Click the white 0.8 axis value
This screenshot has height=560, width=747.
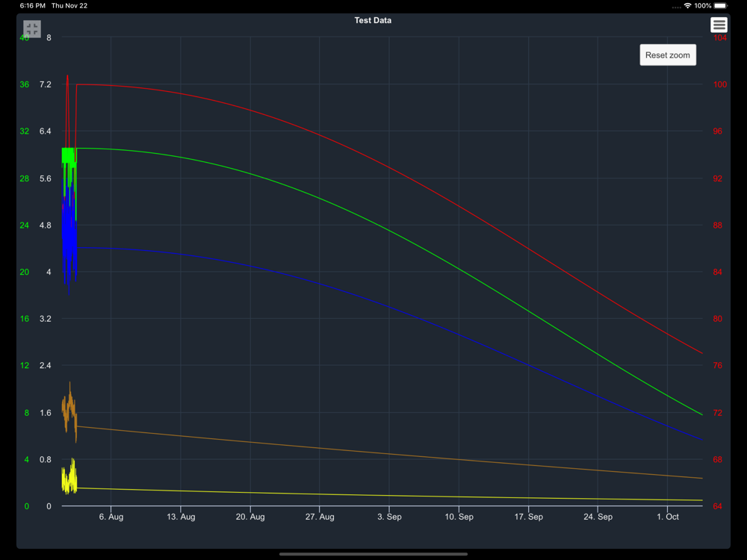[46, 459]
